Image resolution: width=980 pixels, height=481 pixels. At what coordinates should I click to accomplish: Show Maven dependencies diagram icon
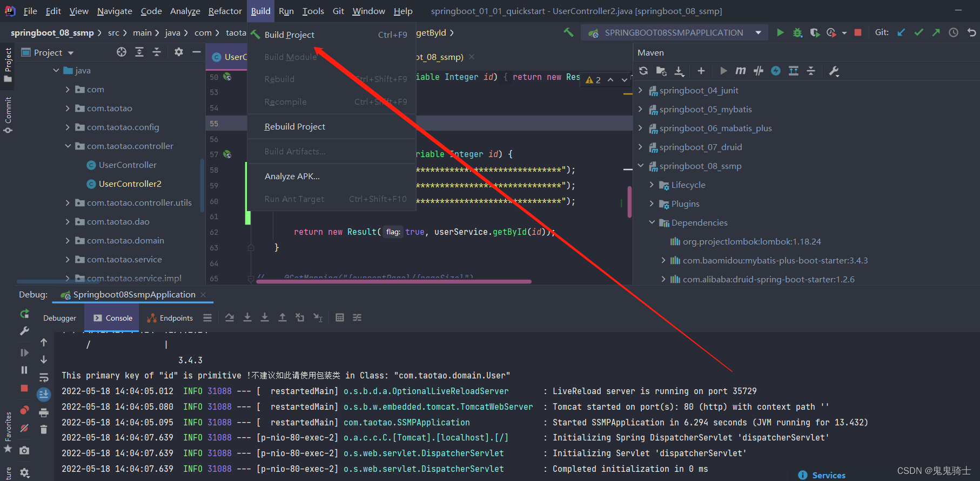(x=794, y=71)
